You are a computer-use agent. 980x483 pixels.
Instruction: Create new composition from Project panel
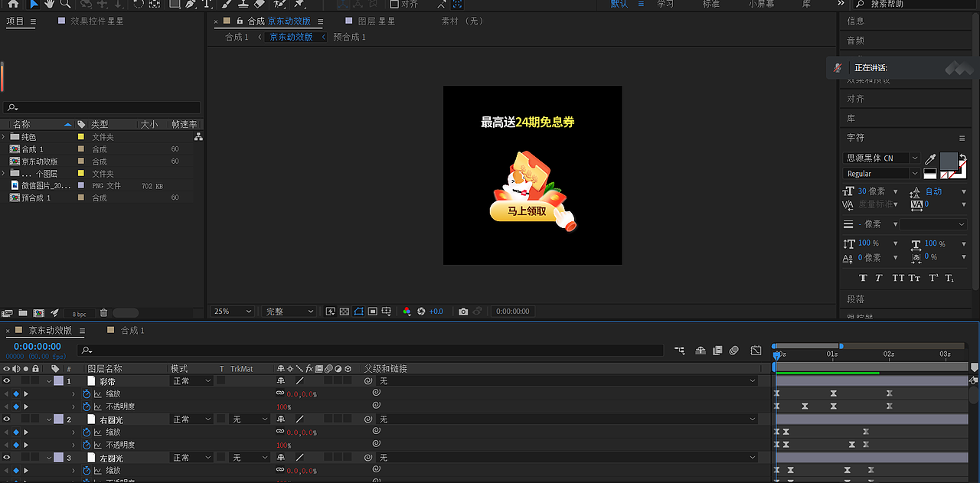click(x=38, y=313)
